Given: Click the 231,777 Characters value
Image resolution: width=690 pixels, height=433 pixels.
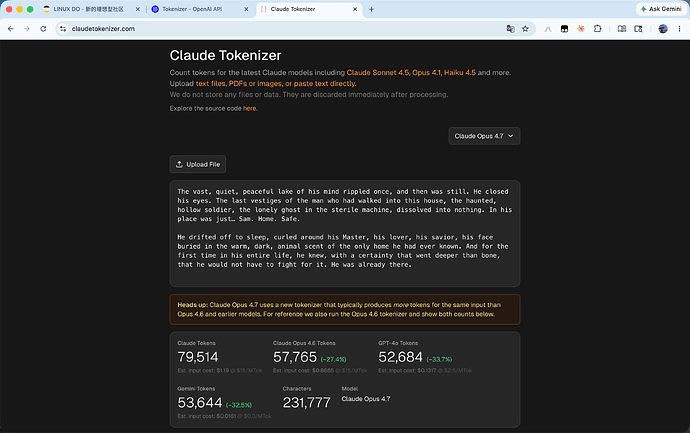Looking at the screenshot, I should coord(306,403).
